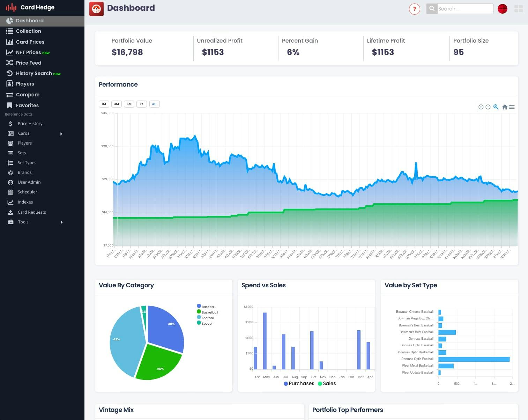Screen dimensions: 528x420
Task: Expand the Cards submenu in sidebar
Action: click(61, 134)
